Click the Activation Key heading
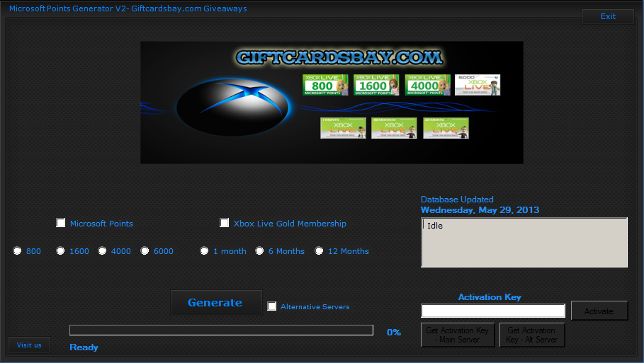The height and width of the screenshot is (363, 644). tap(490, 297)
